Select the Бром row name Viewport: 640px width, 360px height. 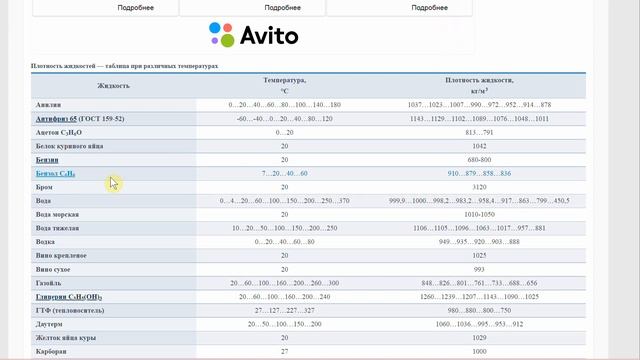pyautogui.click(x=44, y=187)
